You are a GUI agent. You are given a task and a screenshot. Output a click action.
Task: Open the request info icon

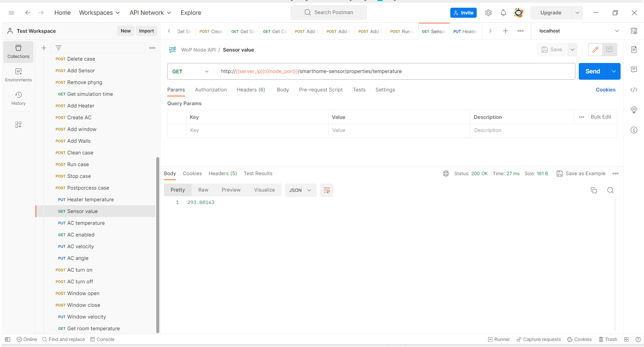pos(634,130)
